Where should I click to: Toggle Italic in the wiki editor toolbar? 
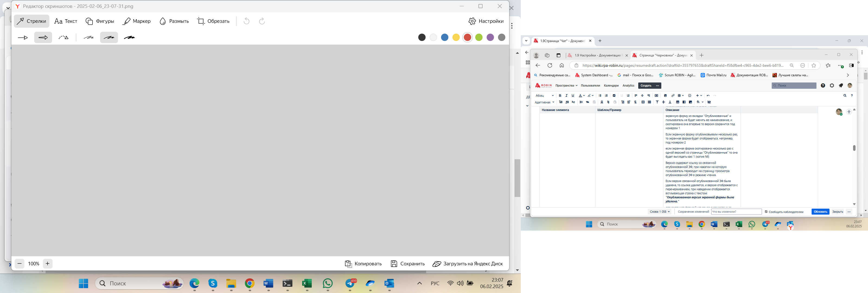tap(566, 96)
